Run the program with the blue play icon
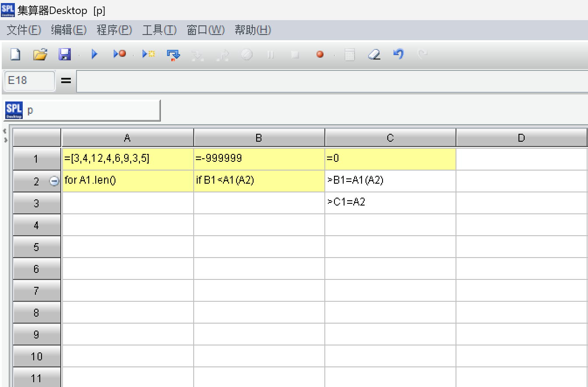 point(94,55)
